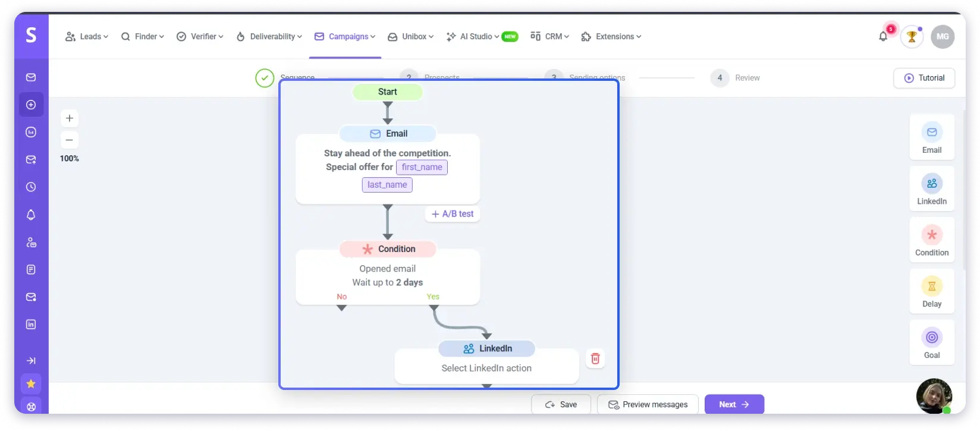Delete the LinkedIn step with trash icon
Screen dimensions: 980x431
point(595,358)
